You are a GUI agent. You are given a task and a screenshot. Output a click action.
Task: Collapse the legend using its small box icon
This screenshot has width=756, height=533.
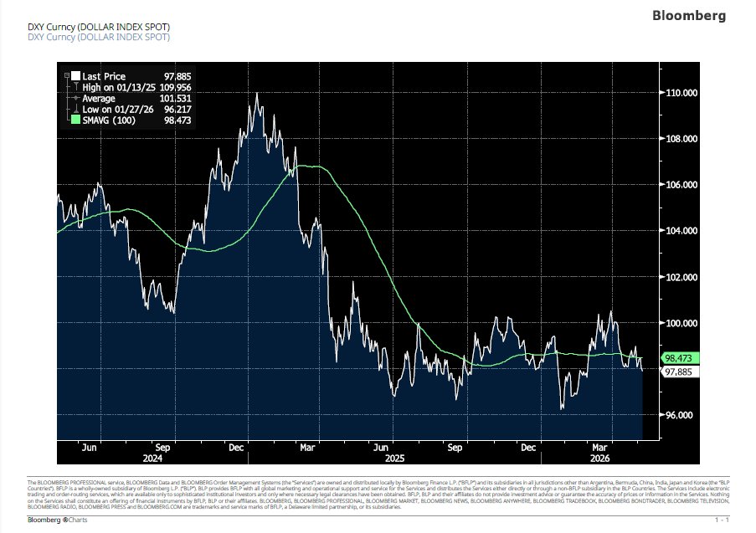point(67,75)
